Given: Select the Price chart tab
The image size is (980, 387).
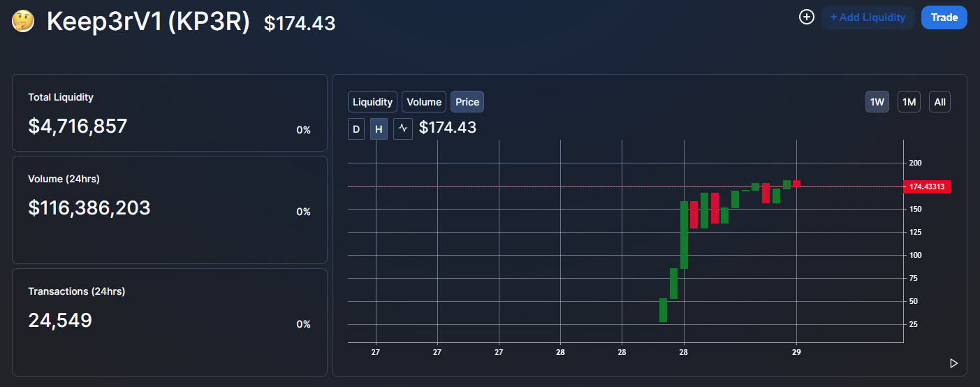Looking at the screenshot, I should (467, 102).
